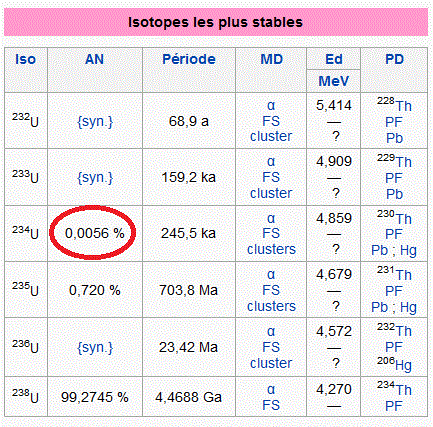Open the Hg link in 235U row

click(x=408, y=308)
